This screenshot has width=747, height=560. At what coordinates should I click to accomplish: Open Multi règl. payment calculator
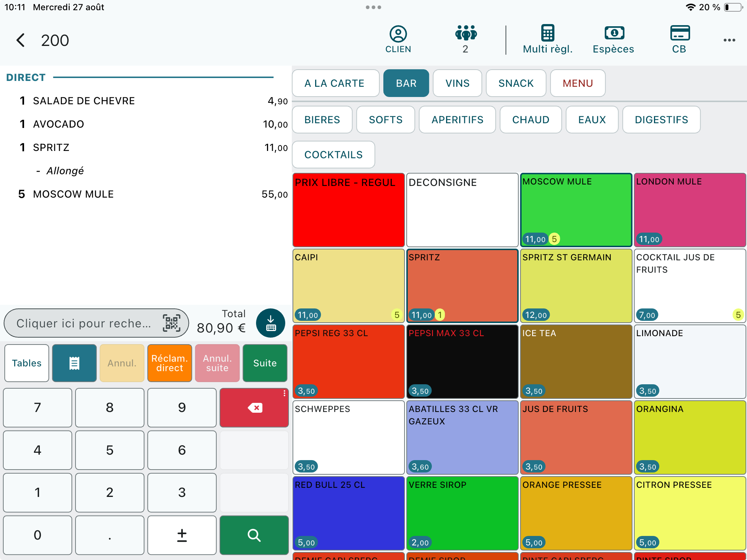[x=547, y=39]
